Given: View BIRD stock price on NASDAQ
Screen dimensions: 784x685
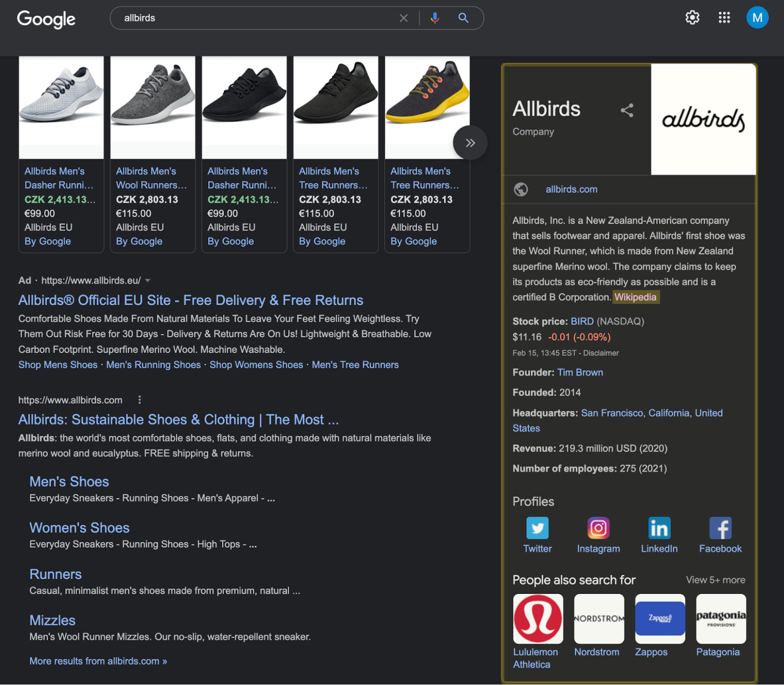Looking at the screenshot, I should [x=582, y=322].
